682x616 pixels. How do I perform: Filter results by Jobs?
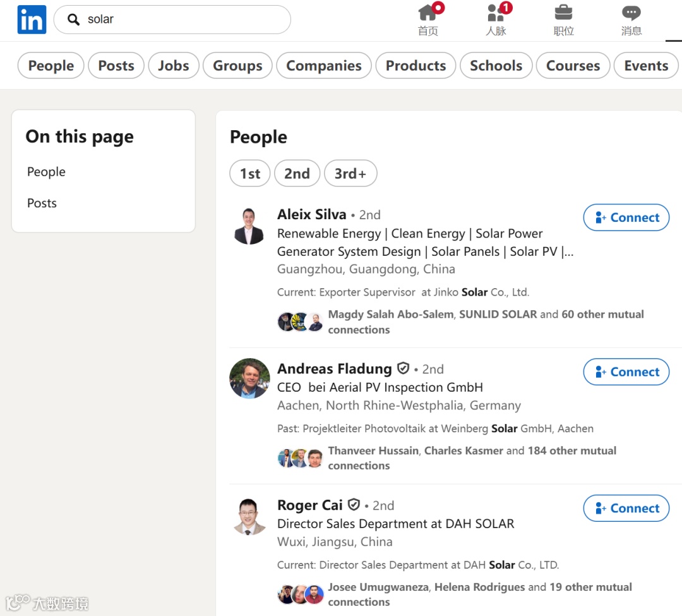pos(174,66)
